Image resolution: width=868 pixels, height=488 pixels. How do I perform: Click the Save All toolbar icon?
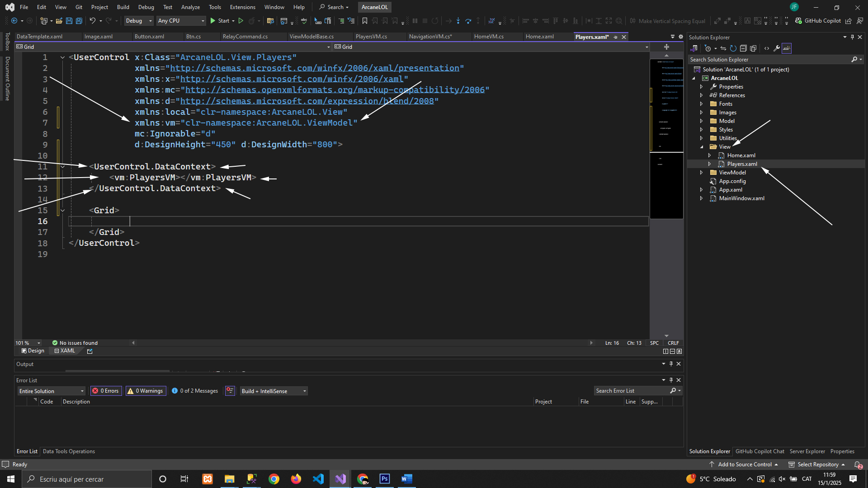coord(79,21)
